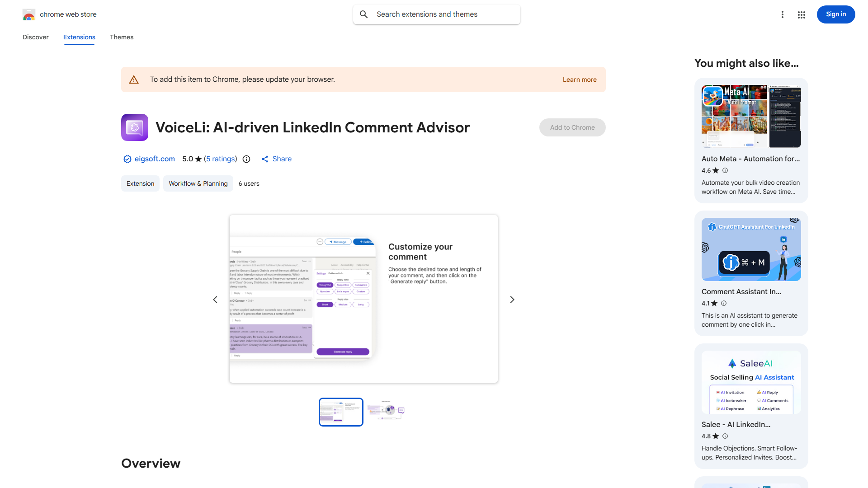Click the search magnifier icon
Viewport: 868px width, 488px height.
pos(364,14)
